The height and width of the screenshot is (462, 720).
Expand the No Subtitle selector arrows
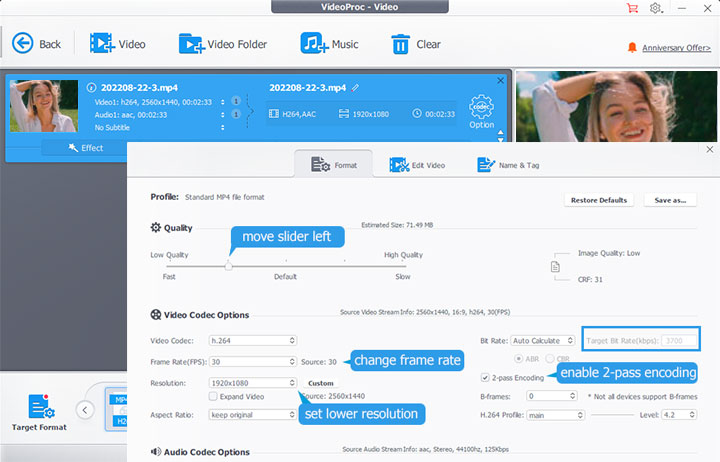(x=223, y=128)
